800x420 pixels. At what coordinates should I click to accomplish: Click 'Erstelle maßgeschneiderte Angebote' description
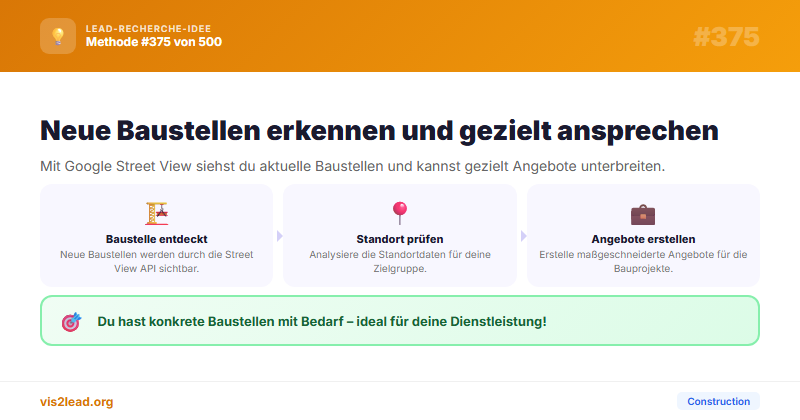tap(643, 261)
